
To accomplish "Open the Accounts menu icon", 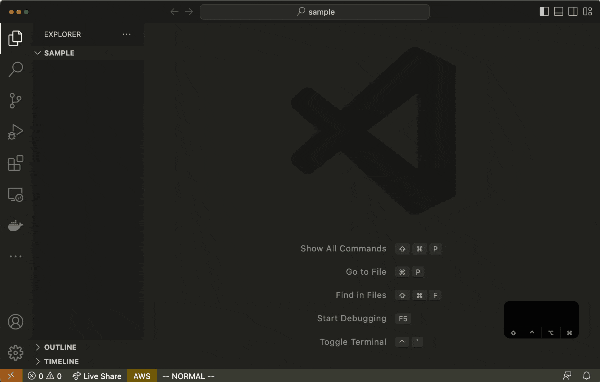I will 15,322.
